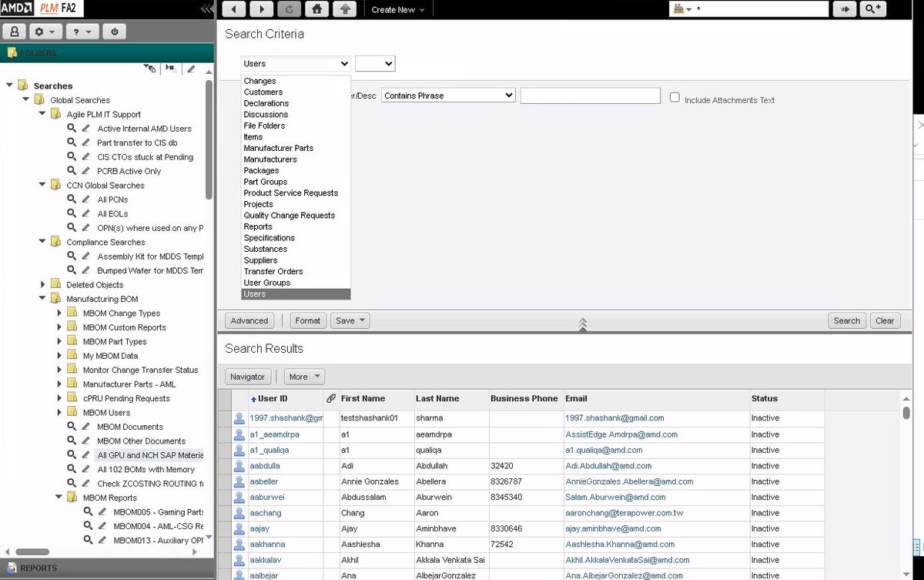Open the MBOM Documents saved search
Image resolution: width=924 pixels, height=580 pixels.
tap(130, 427)
